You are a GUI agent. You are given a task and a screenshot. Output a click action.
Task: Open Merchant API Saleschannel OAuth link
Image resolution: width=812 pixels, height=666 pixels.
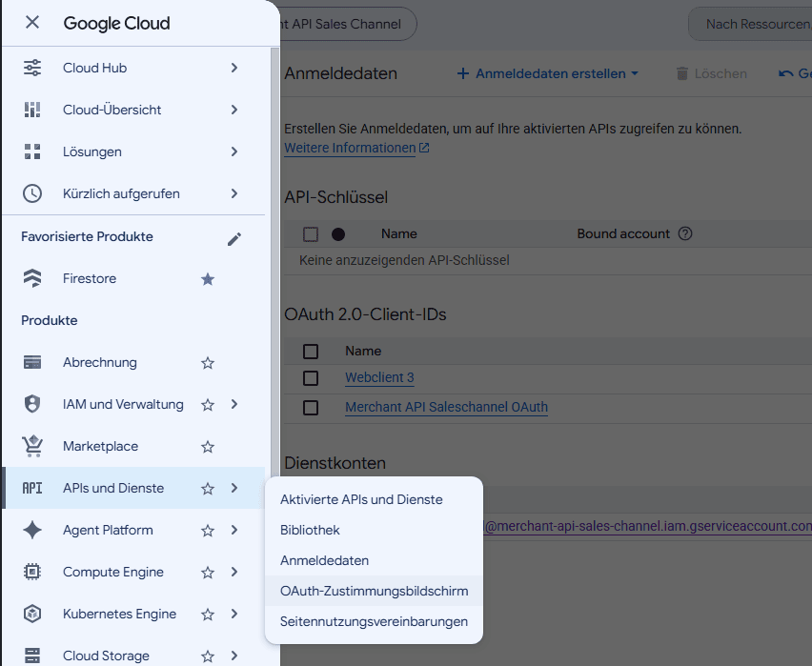[446, 407]
